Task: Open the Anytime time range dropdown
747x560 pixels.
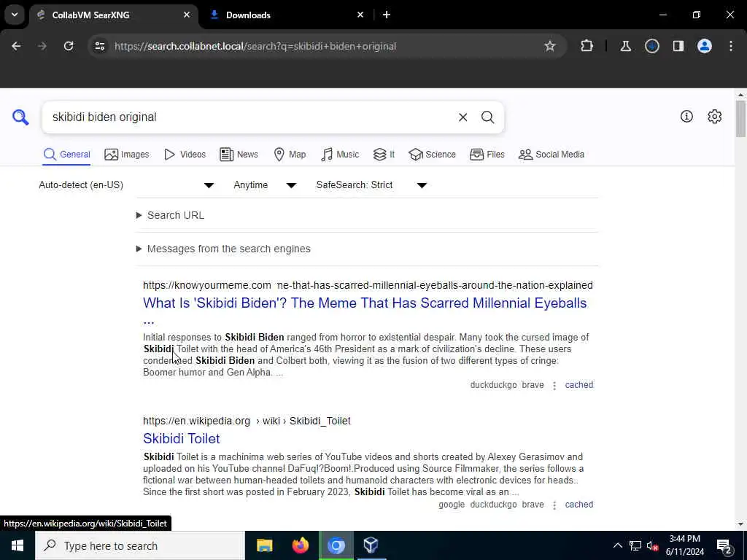Action: click(x=265, y=184)
